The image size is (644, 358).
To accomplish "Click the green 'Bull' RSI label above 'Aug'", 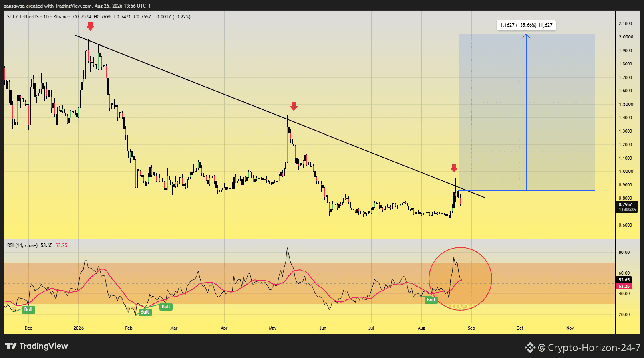I will point(431,300).
